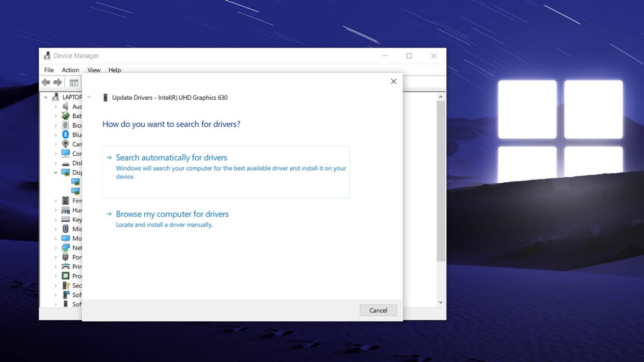Select the Bluetooth icon in the tree

point(65,135)
